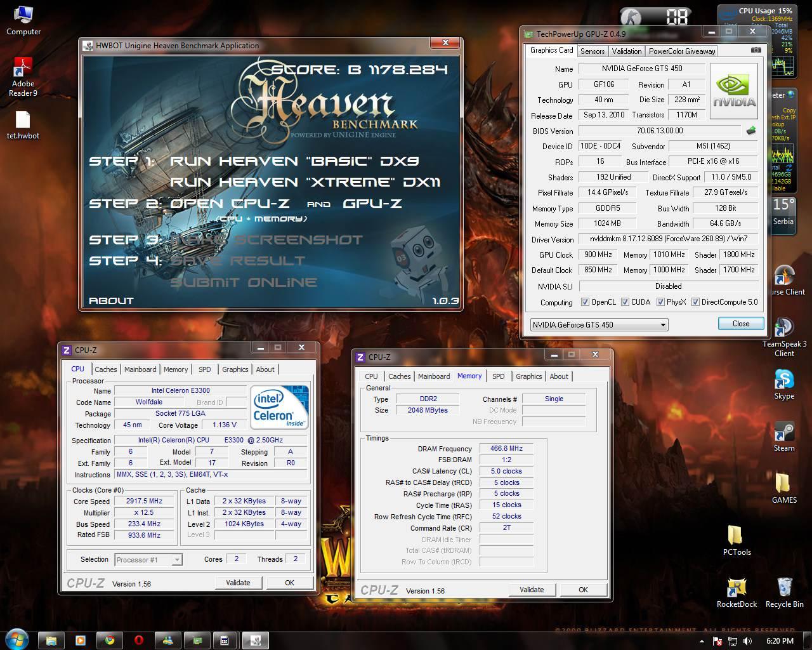This screenshot has height=650, width=812.
Task: Click RUN HEAVEN "BASIC" DX9
Action: coord(294,161)
